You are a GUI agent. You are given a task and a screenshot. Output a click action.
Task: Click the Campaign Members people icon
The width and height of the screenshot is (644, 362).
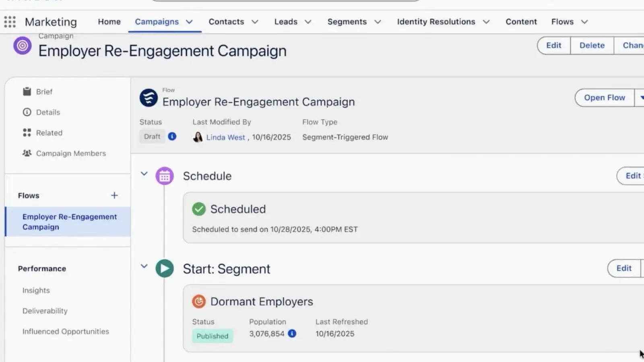point(27,153)
